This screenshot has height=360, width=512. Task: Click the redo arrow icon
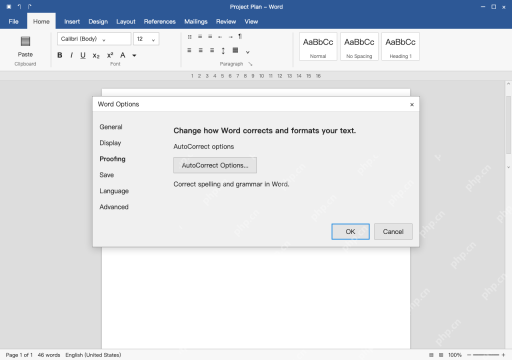tap(29, 7)
